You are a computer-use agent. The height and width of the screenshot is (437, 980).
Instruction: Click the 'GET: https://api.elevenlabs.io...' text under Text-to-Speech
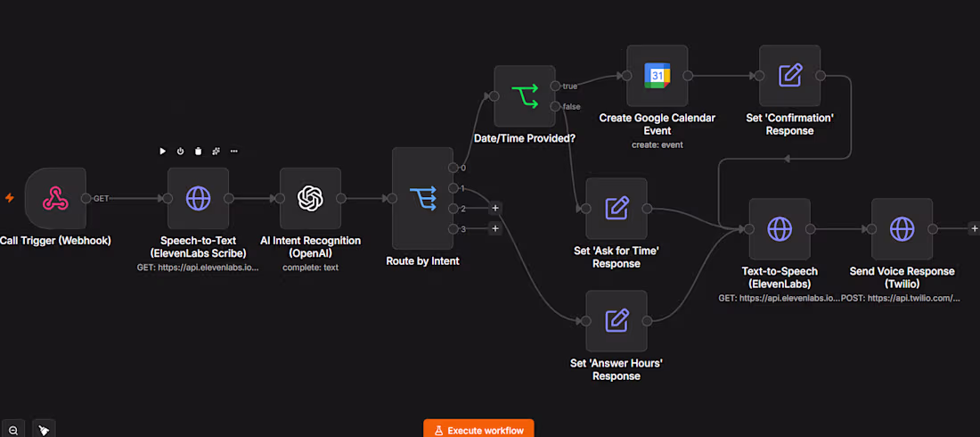(x=780, y=298)
